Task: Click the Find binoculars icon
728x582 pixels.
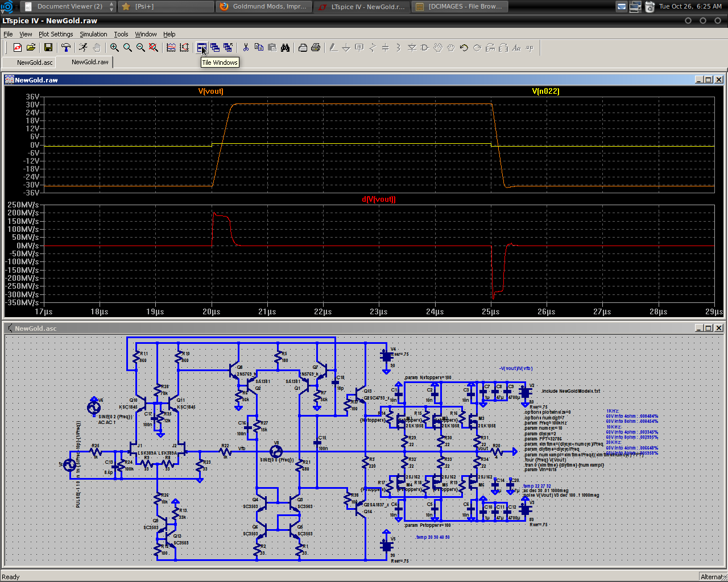Action: [x=285, y=48]
